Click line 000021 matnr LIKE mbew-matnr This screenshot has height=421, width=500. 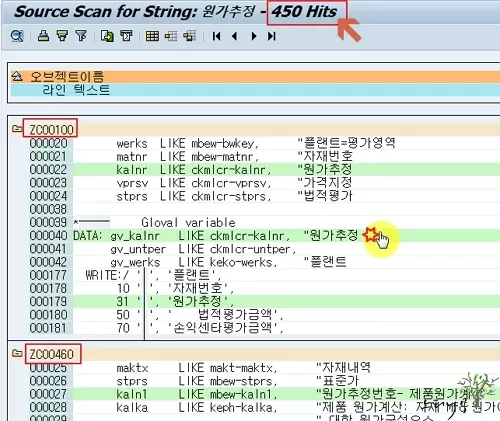(x=264, y=156)
